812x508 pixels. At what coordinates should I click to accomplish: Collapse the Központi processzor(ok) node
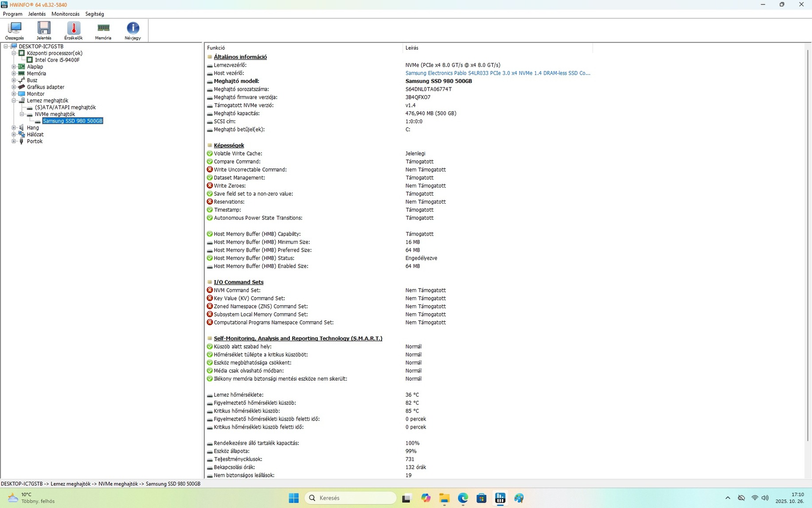[x=14, y=53]
